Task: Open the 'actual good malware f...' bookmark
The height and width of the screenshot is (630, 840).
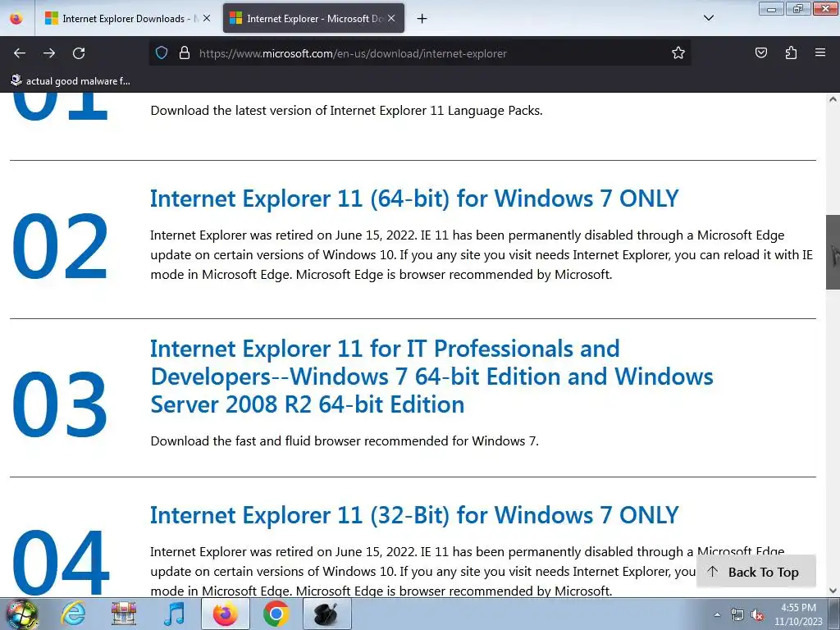Action: click(71, 81)
